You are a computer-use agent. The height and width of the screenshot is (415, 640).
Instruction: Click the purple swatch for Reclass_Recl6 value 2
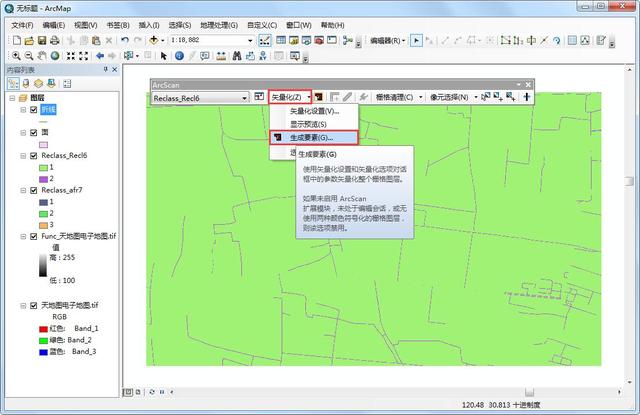click(43, 179)
